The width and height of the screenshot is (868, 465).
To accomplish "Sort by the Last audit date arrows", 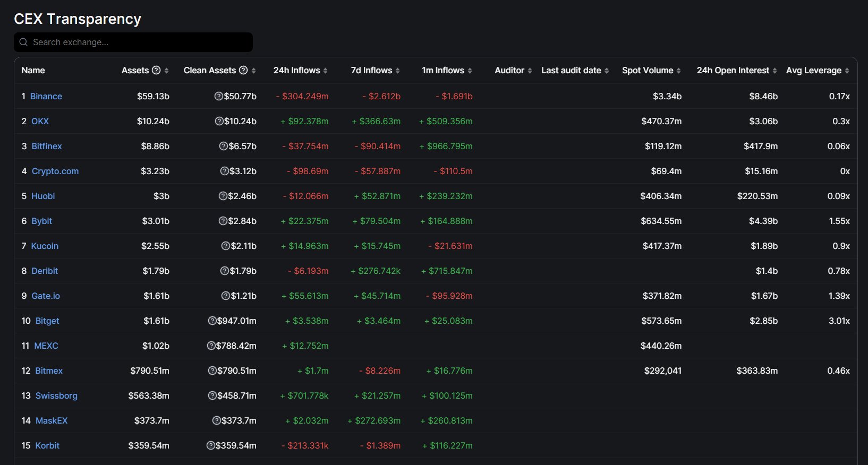I will (x=607, y=71).
